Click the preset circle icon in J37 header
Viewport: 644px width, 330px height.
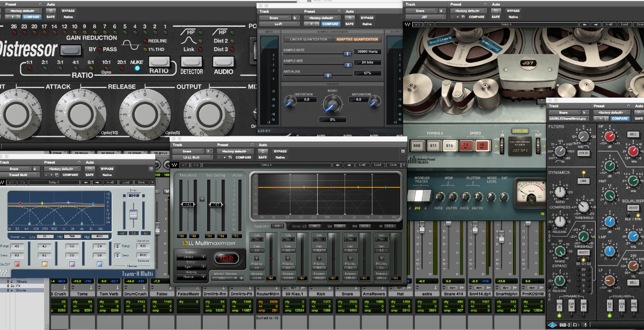(485, 4)
